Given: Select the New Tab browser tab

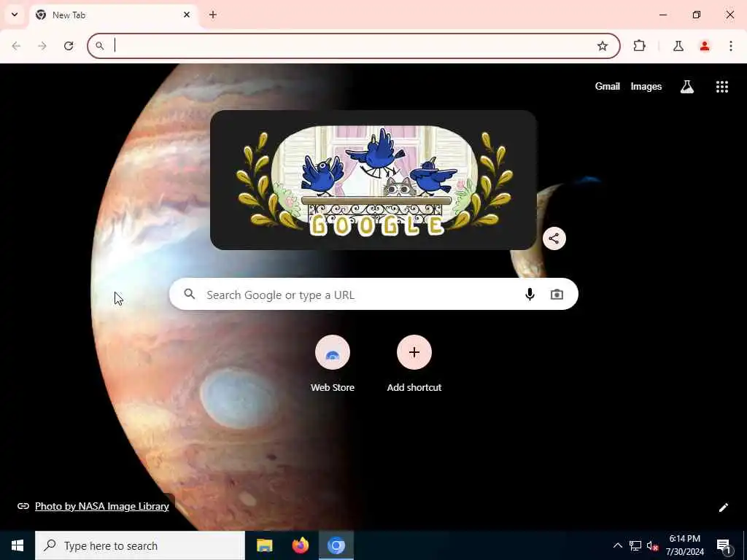Looking at the screenshot, I should pos(114,15).
